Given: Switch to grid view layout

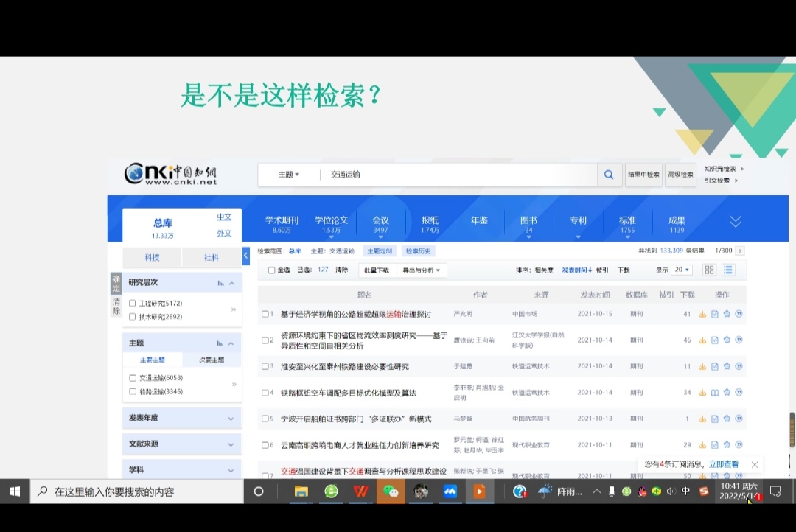Looking at the screenshot, I should [x=709, y=270].
